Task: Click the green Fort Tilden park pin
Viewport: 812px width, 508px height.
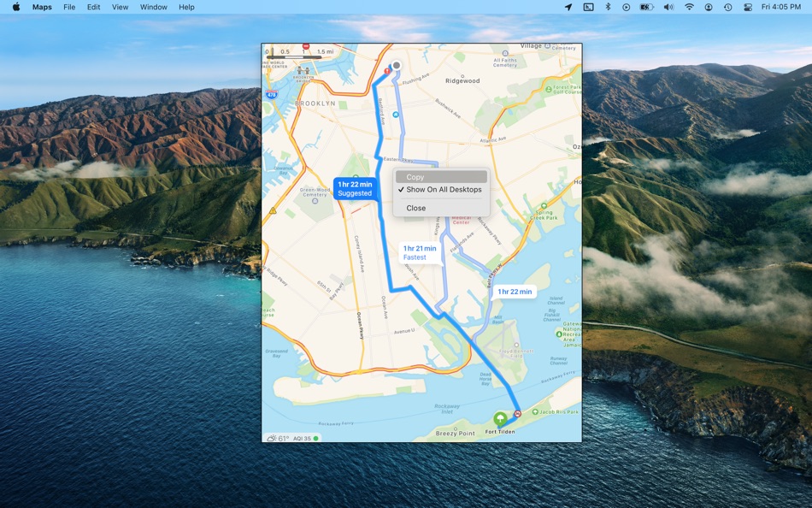Action: point(500,418)
